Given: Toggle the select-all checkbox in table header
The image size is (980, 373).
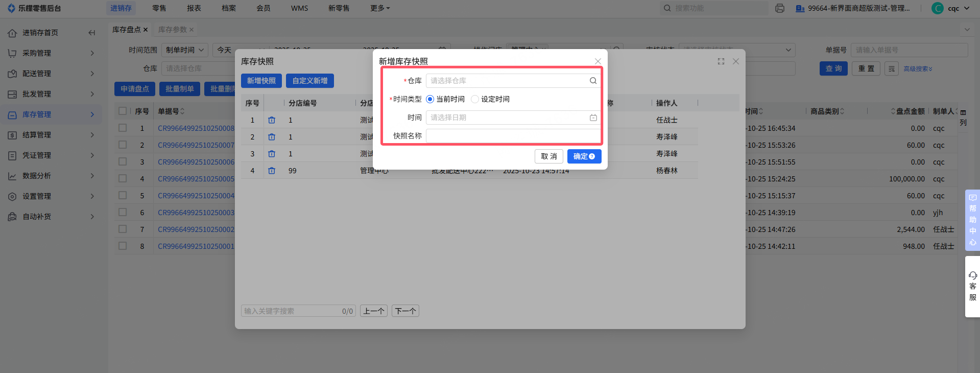Looking at the screenshot, I should click(x=123, y=111).
